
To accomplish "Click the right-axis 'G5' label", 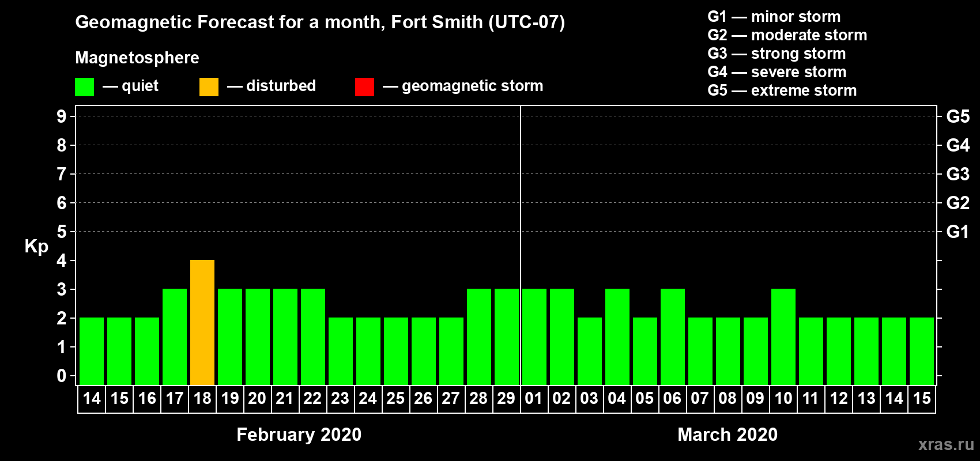I will [x=958, y=116].
